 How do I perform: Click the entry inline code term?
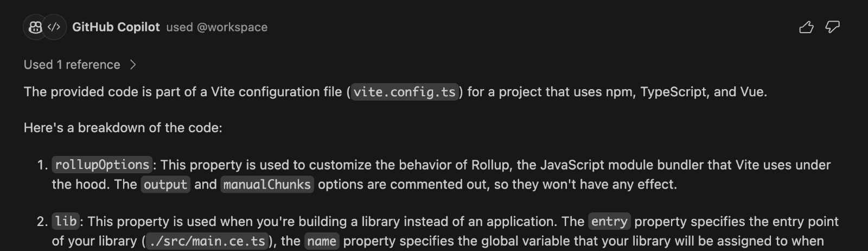tap(609, 221)
